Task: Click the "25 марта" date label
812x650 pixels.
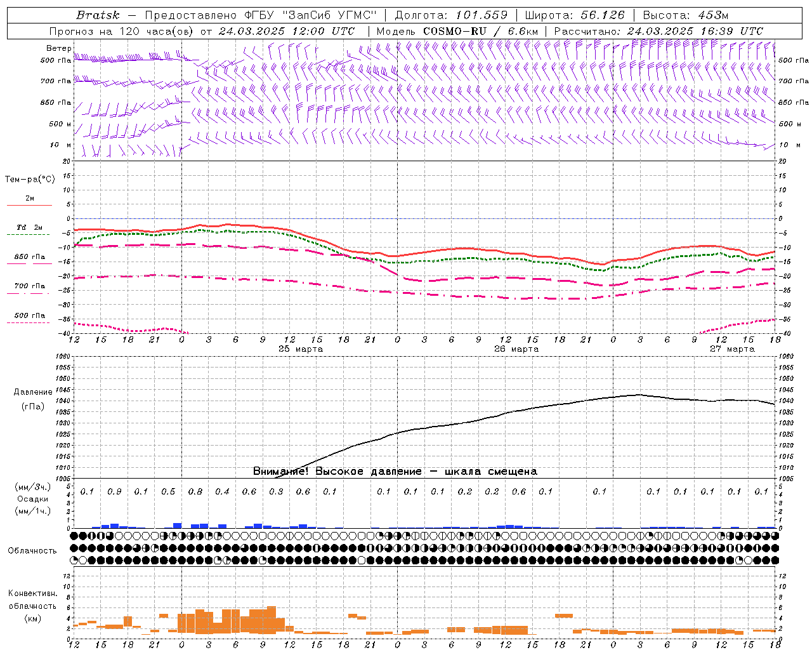Action: 301,349
